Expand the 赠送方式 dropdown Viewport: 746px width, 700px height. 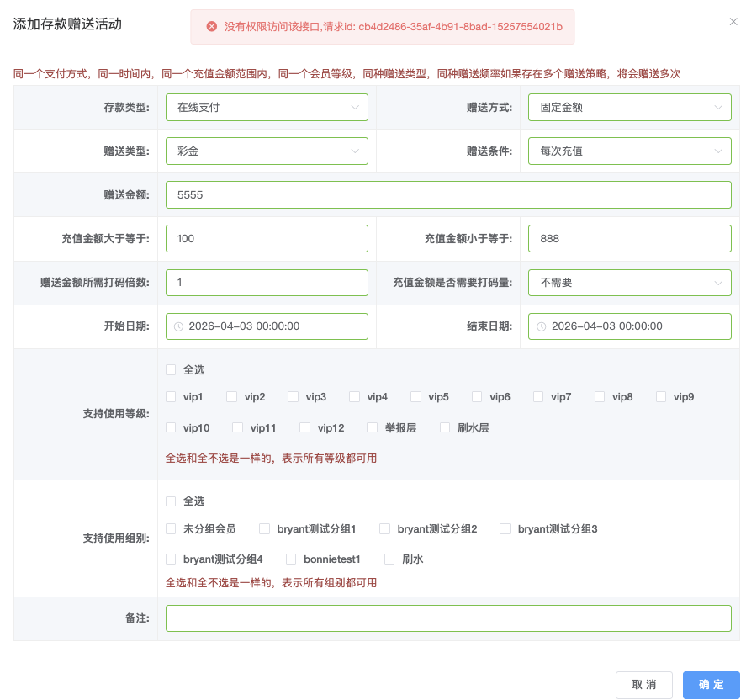click(x=629, y=107)
